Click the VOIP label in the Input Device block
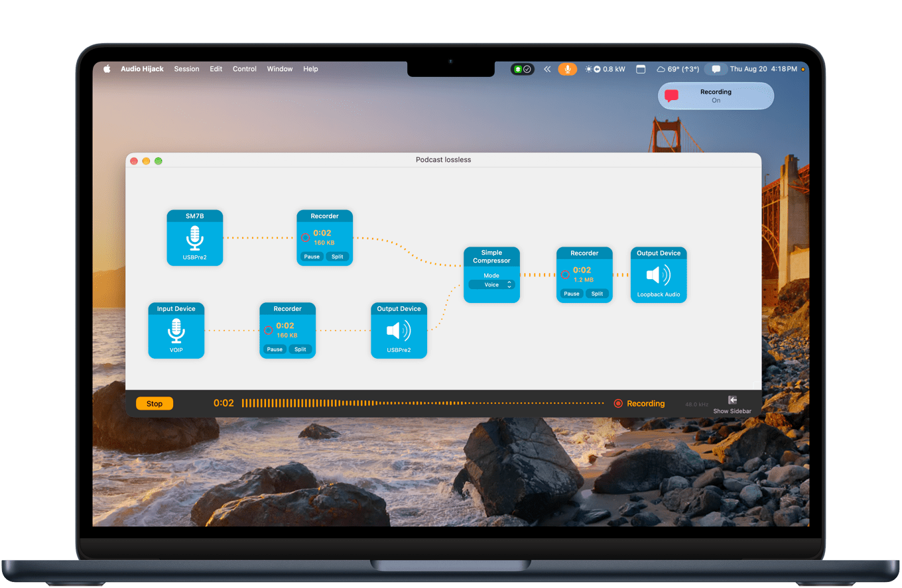This screenshot has width=902, height=588. 176,349
